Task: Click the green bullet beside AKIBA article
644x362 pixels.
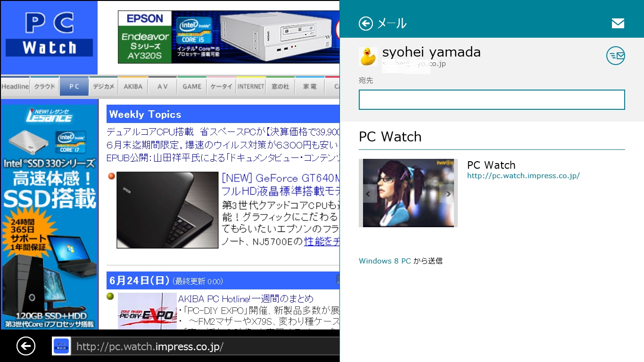Action: 110,296
